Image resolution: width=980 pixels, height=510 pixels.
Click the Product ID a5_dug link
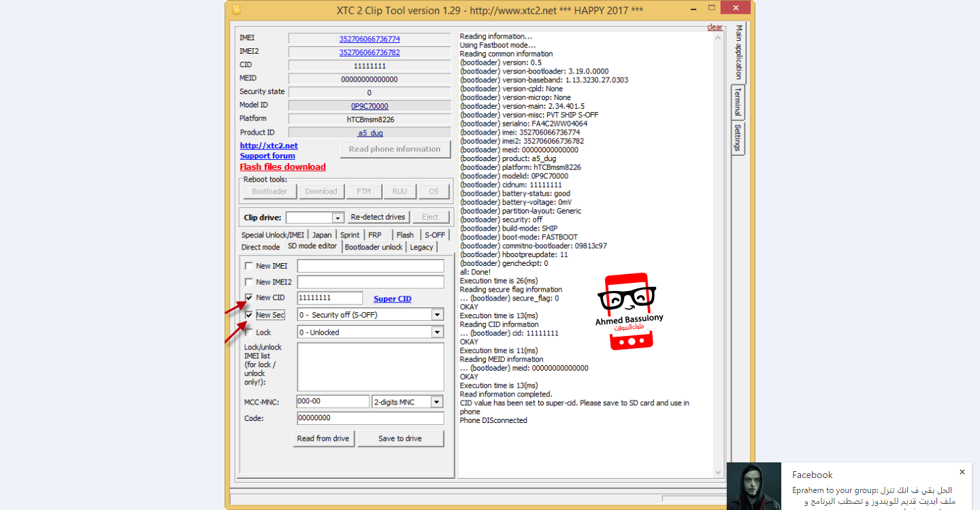370,133
